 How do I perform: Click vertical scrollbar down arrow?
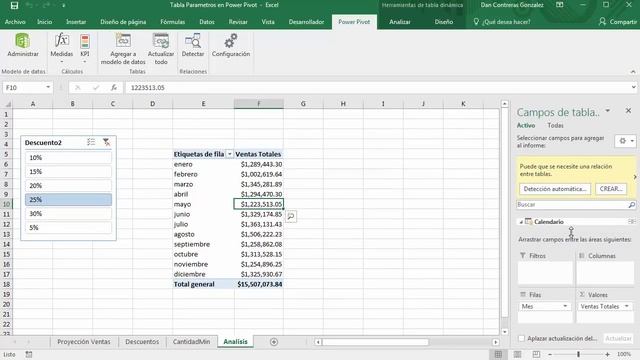(504, 332)
